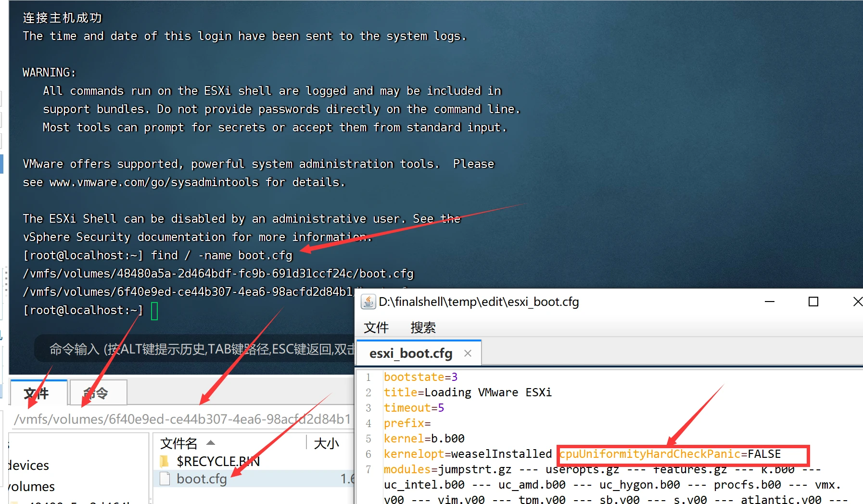This screenshot has width=863, height=504.
Task: Click the find / -name boot.cfg command text
Action: (222, 255)
